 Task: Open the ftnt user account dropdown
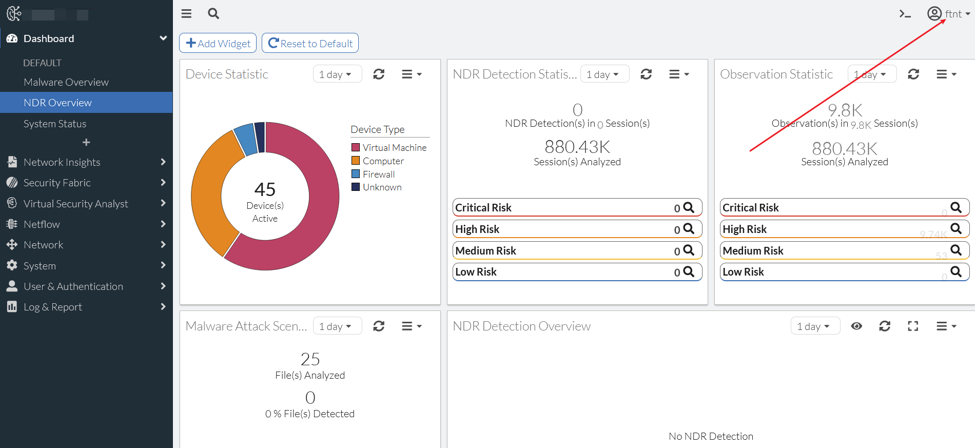948,14
